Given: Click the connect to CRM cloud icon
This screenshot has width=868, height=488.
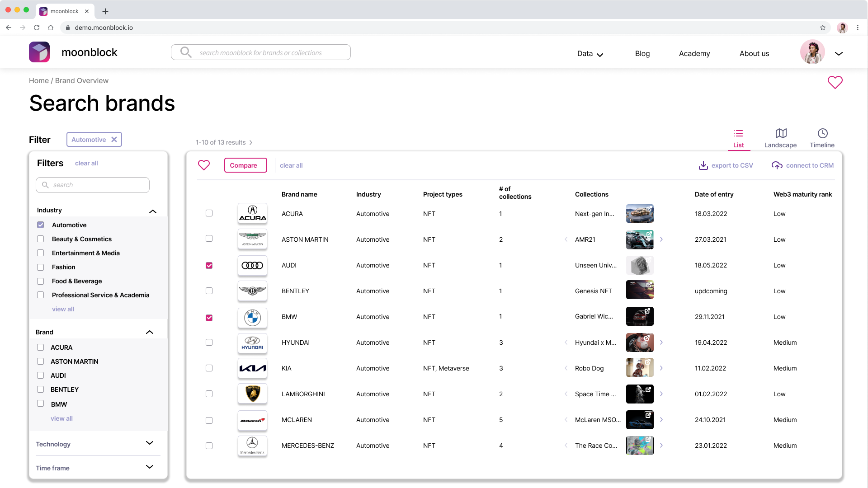Looking at the screenshot, I should pos(777,165).
